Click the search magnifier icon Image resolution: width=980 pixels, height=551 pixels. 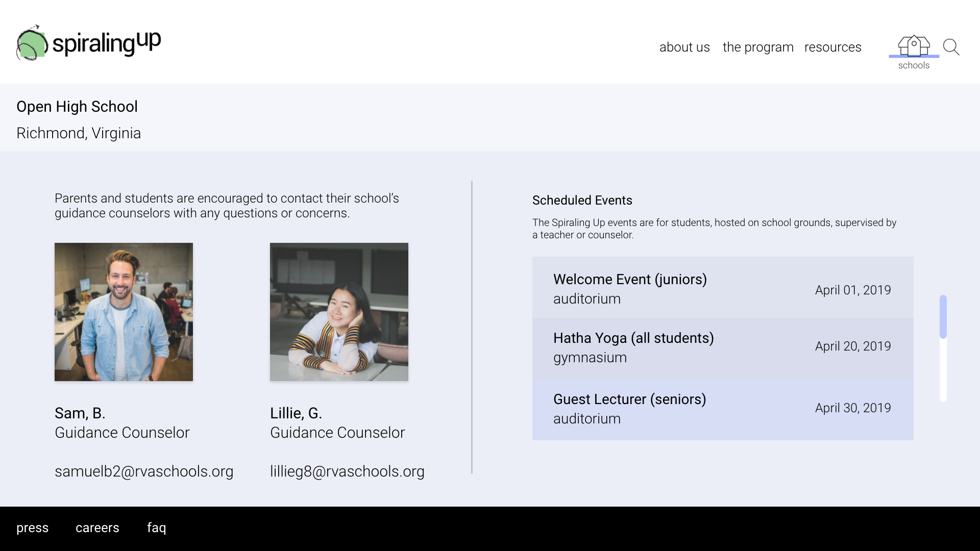[x=951, y=47]
